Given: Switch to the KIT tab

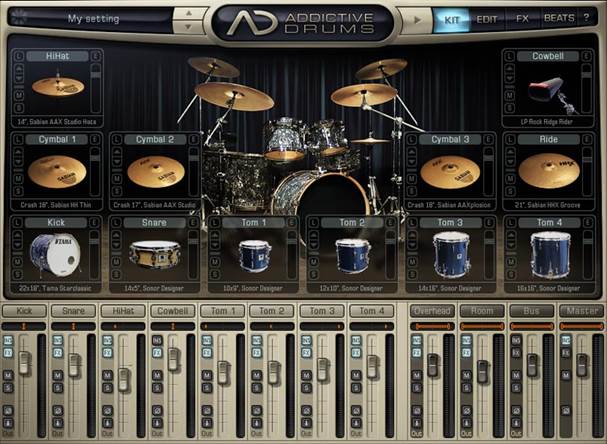Looking at the screenshot, I should tap(451, 19).
